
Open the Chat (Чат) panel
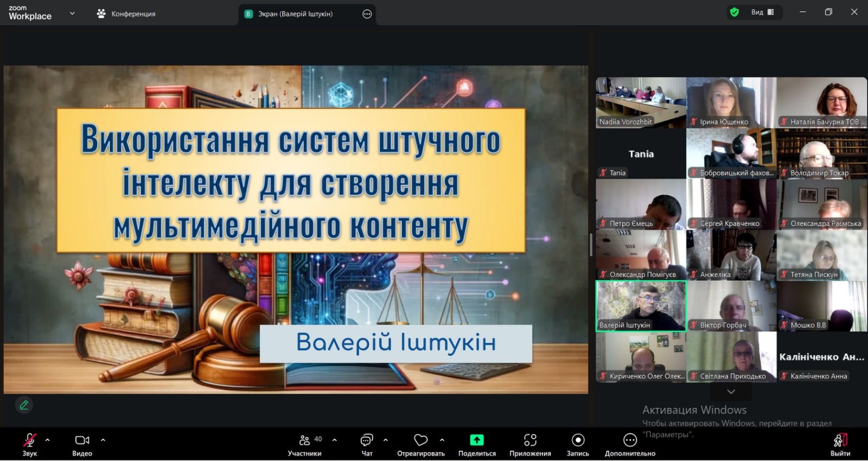(367, 440)
